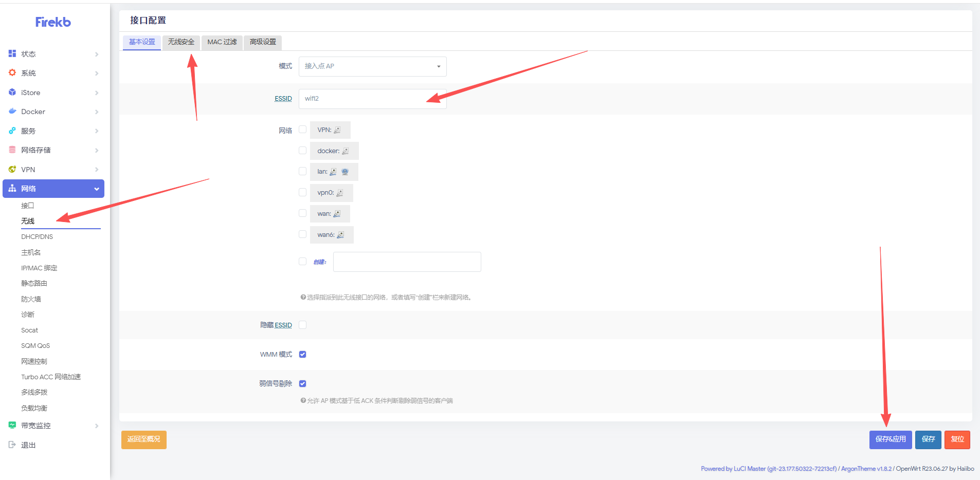Open the 模式 dropdown (接入点 AP)

pos(372,66)
